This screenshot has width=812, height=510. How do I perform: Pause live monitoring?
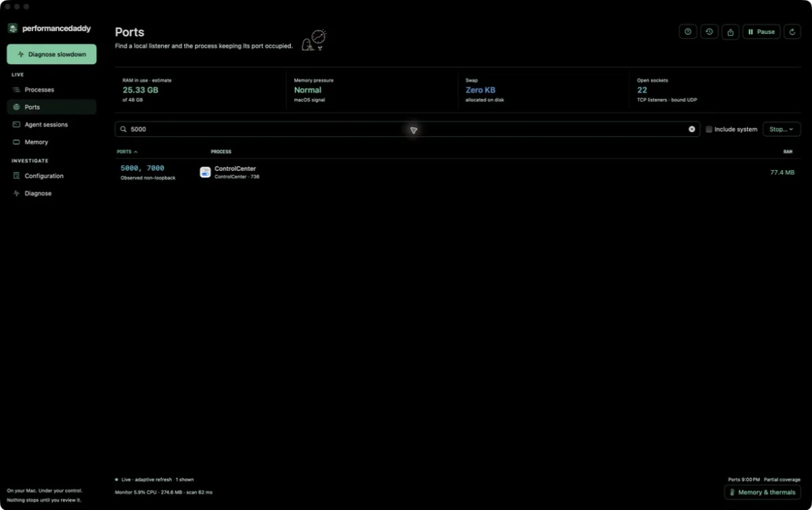(761, 32)
